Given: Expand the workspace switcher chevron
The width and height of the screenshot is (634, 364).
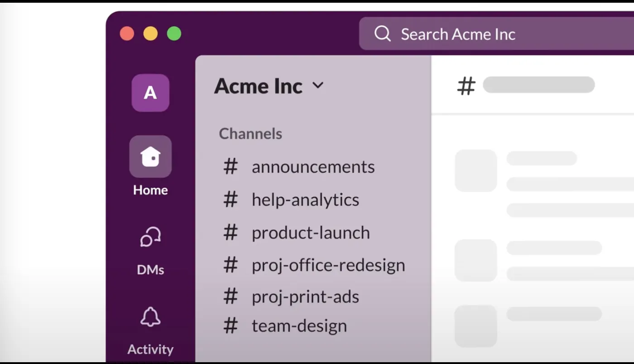Looking at the screenshot, I should click(x=318, y=86).
